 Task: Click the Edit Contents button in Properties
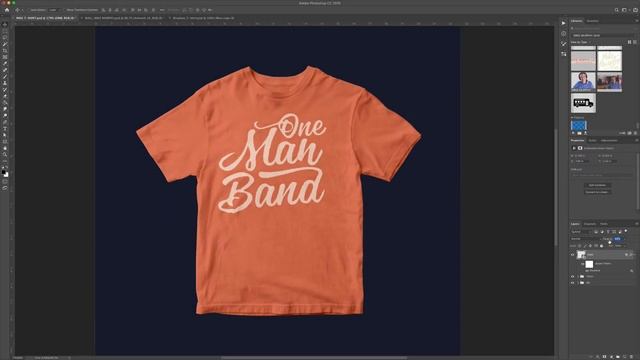[x=598, y=185]
